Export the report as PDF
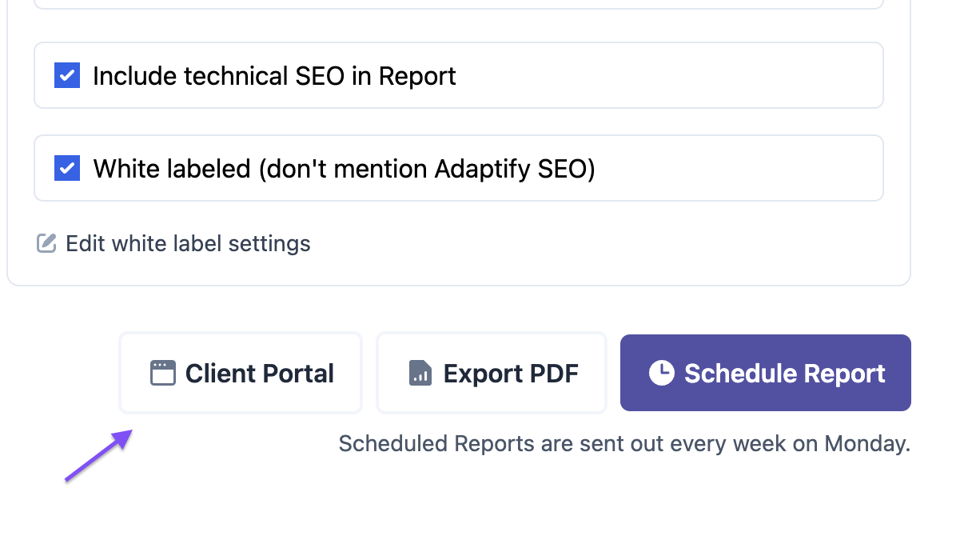 pos(492,373)
